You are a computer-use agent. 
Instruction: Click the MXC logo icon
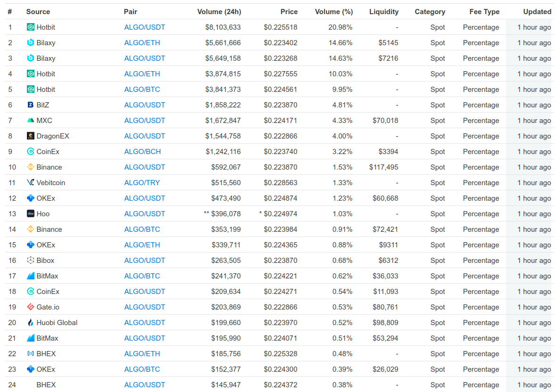click(x=31, y=121)
